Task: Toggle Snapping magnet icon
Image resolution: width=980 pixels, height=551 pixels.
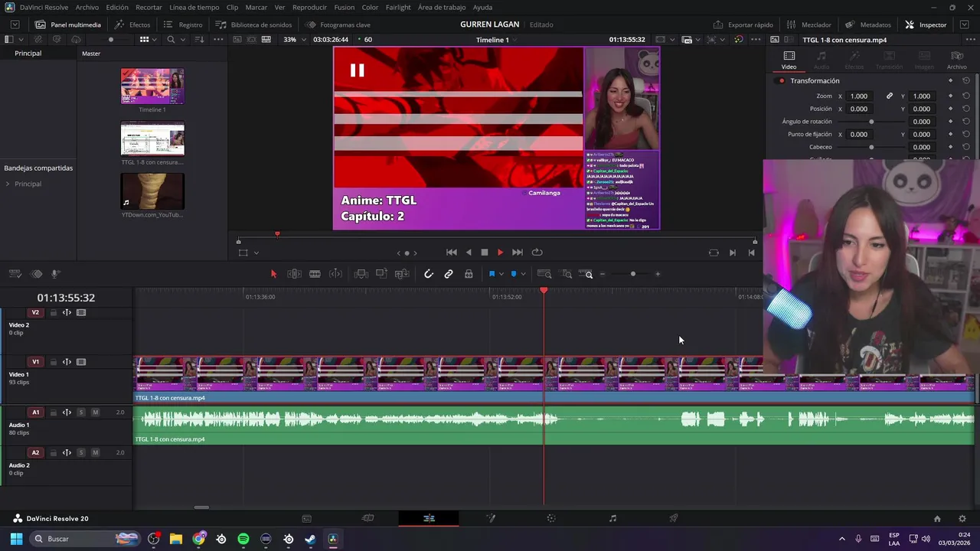Action: [x=429, y=274]
